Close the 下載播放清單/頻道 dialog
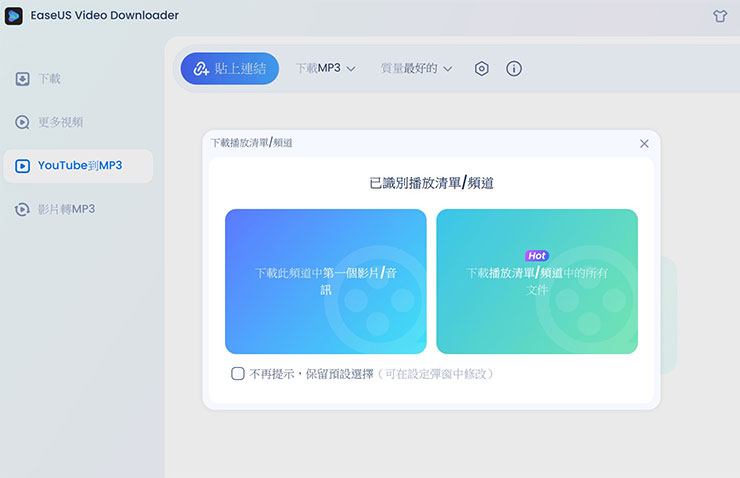The height and width of the screenshot is (478, 740). point(644,143)
